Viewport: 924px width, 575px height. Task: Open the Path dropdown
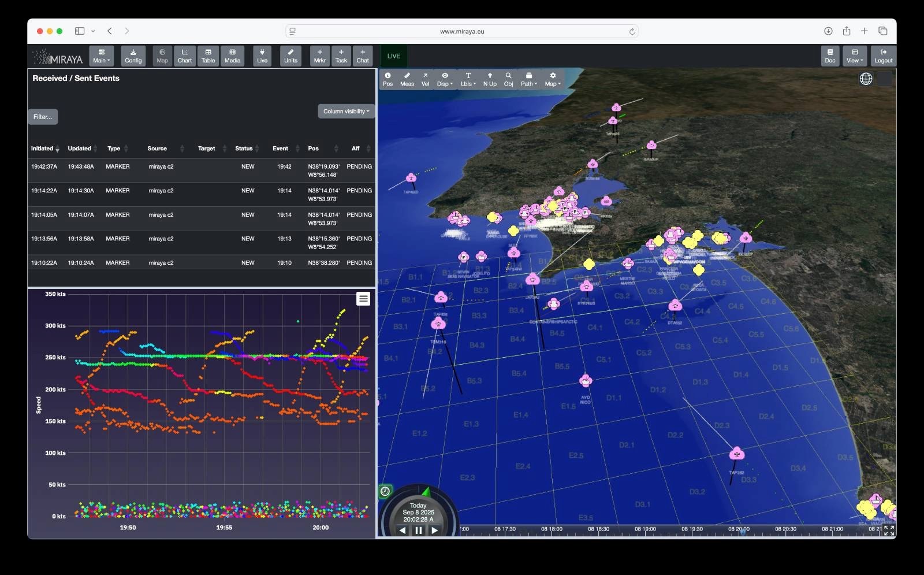[528, 79]
